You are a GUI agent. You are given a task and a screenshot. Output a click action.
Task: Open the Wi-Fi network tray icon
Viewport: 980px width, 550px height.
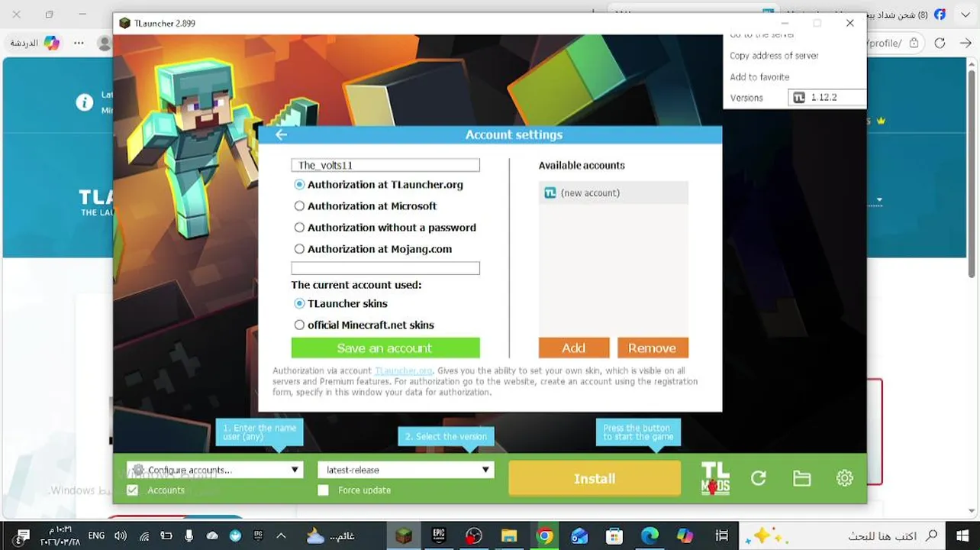[144, 536]
